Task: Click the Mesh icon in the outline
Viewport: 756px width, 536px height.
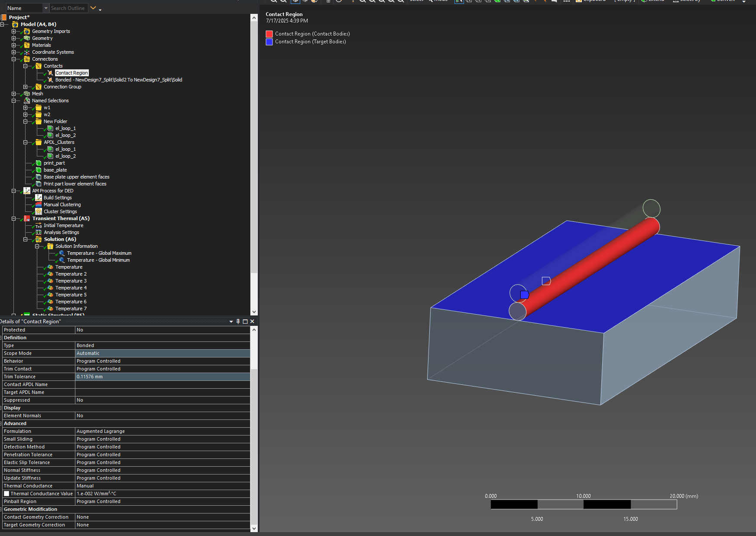Action: [27, 94]
